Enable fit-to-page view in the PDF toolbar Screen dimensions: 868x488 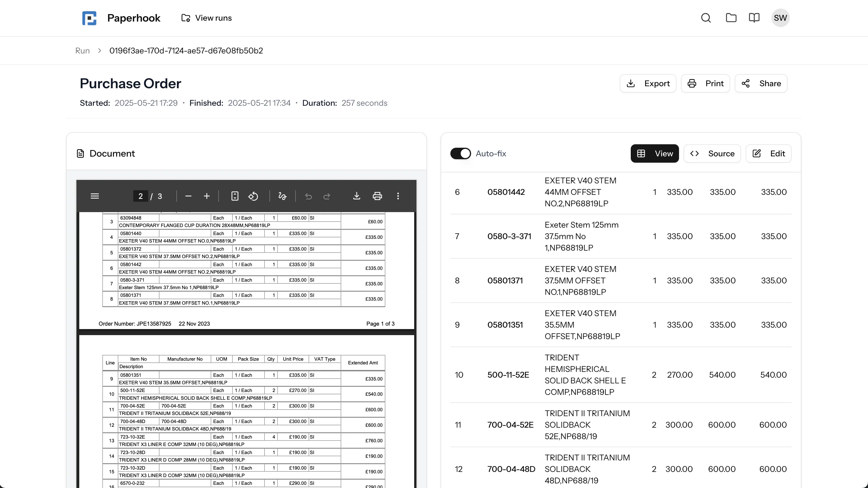pyautogui.click(x=235, y=196)
